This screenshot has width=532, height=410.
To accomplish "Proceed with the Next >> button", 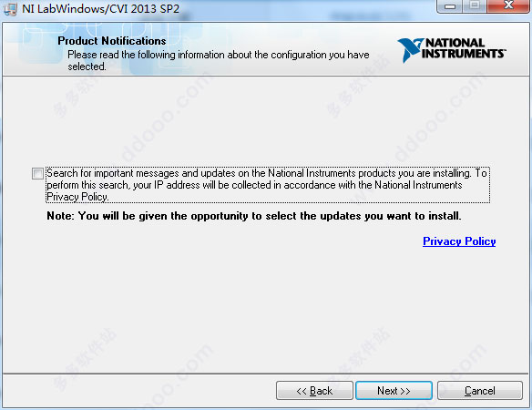I will click(394, 391).
